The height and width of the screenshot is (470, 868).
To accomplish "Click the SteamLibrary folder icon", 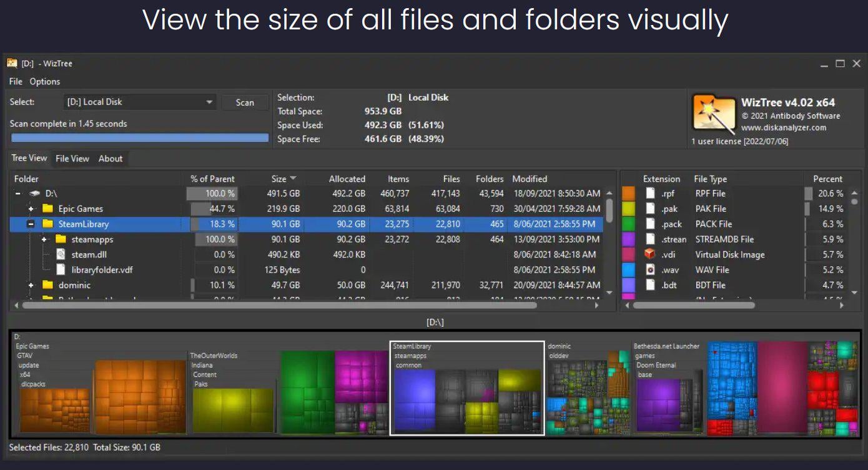I will click(x=47, y=224).
